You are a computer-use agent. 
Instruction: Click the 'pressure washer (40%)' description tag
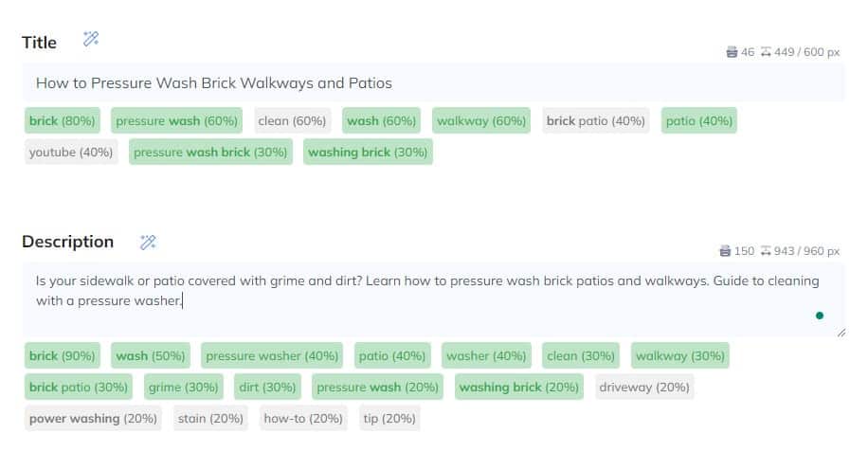[x=272, y=355]
